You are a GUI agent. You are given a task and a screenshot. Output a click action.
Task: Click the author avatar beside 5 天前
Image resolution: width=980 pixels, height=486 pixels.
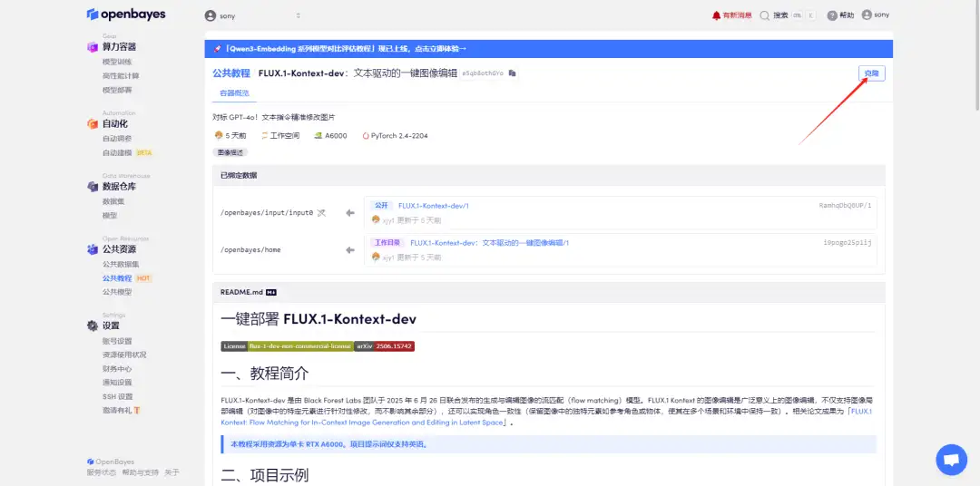219,136
